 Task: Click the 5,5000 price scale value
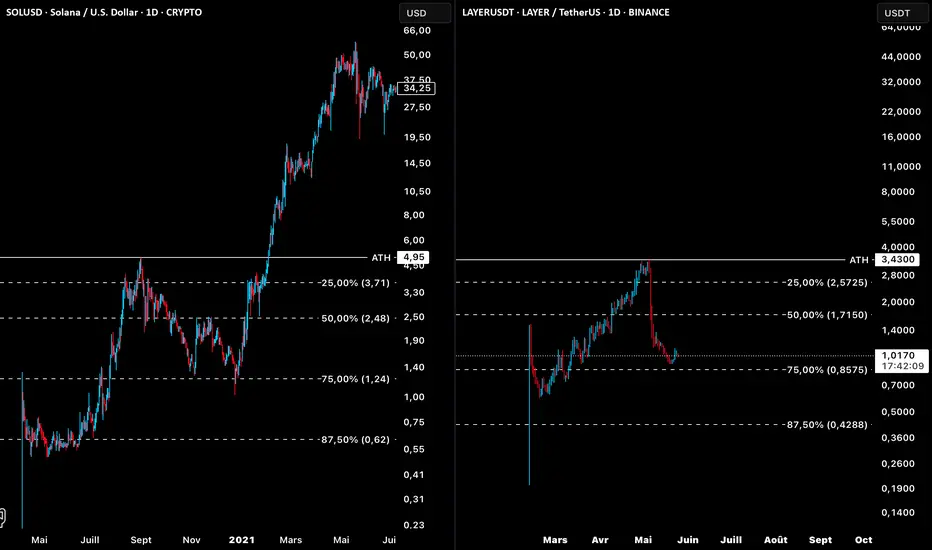point(898,221)
